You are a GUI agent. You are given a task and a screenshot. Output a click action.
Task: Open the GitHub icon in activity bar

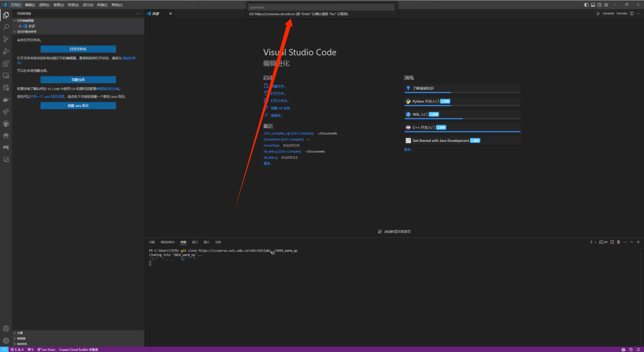tap(6, 124)
